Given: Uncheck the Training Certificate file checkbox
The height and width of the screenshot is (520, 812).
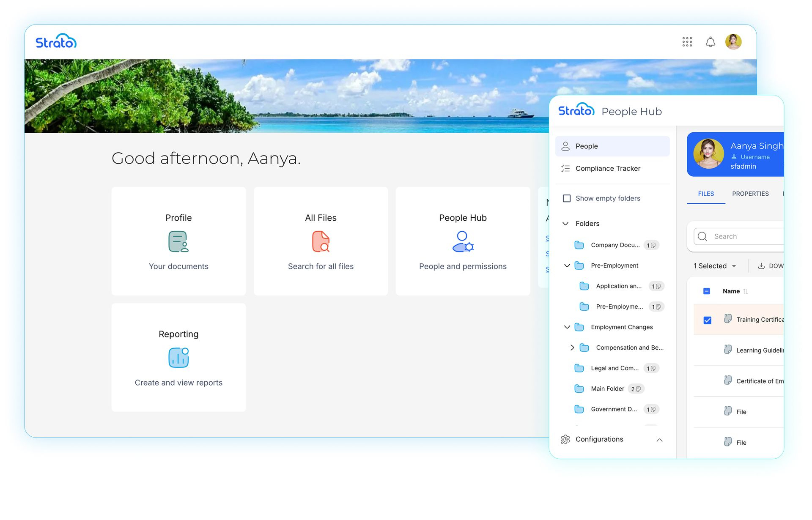Looking at the screenshot, I should 707,320.
